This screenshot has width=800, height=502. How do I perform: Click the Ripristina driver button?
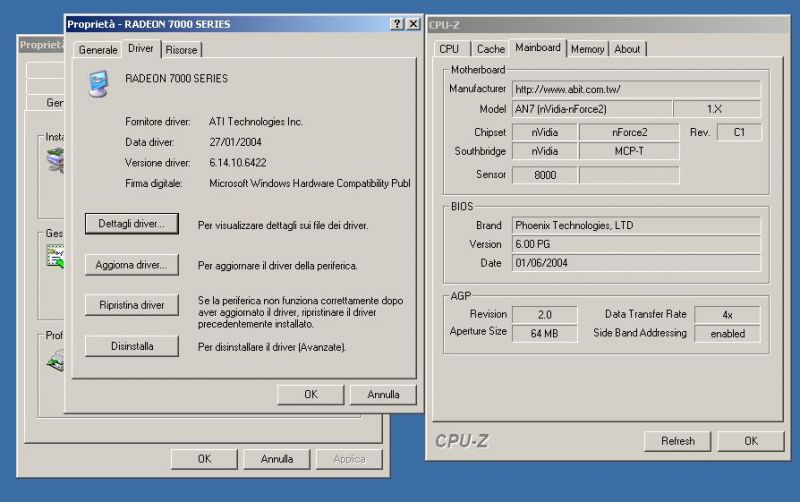132,305
